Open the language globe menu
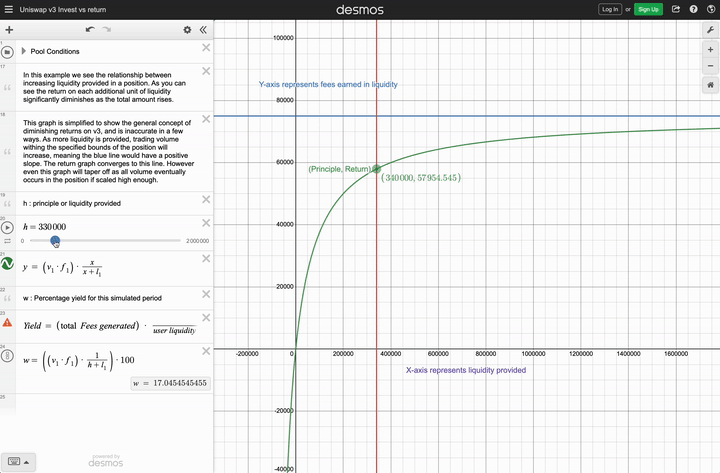 tap(710, 9)
